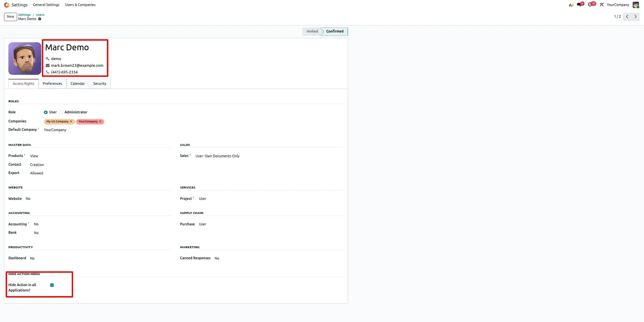Viewport: 644px width, 322px height.
Task: Go to the previous user record
Action: tap(627, 16)
